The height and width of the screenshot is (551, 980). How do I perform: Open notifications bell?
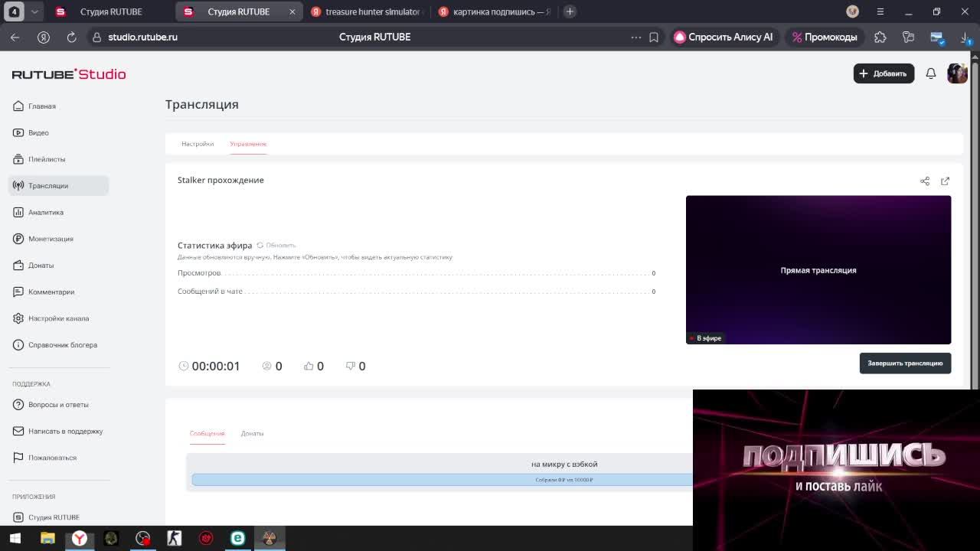tap(931, 73)
